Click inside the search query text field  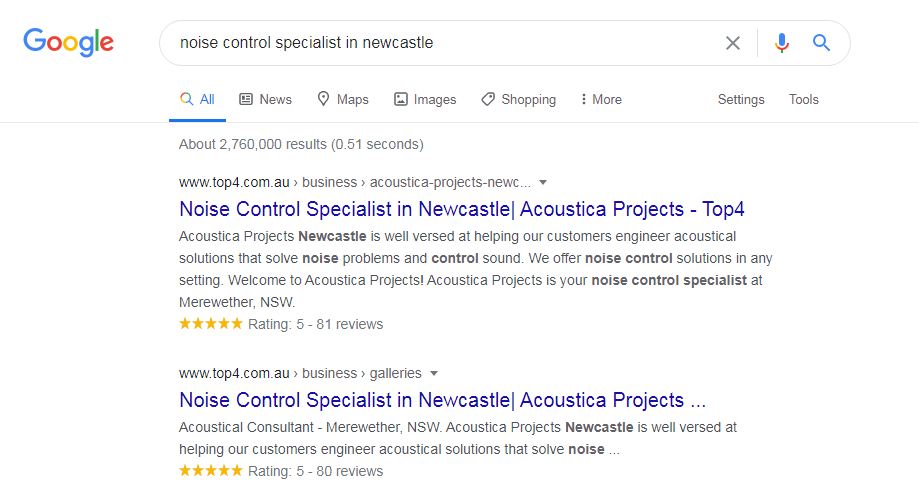pyautogui.click(x=440, y=43)
